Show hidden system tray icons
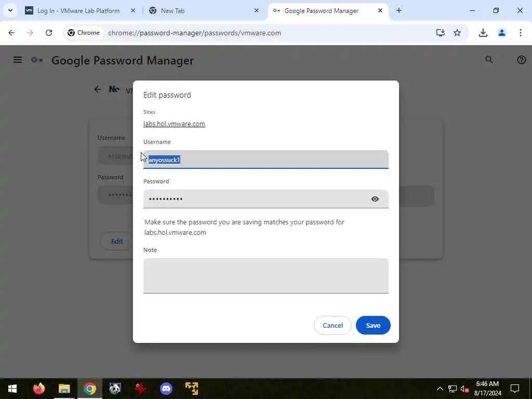This screenshot has height=399, width=532. [x=440, y=389]
